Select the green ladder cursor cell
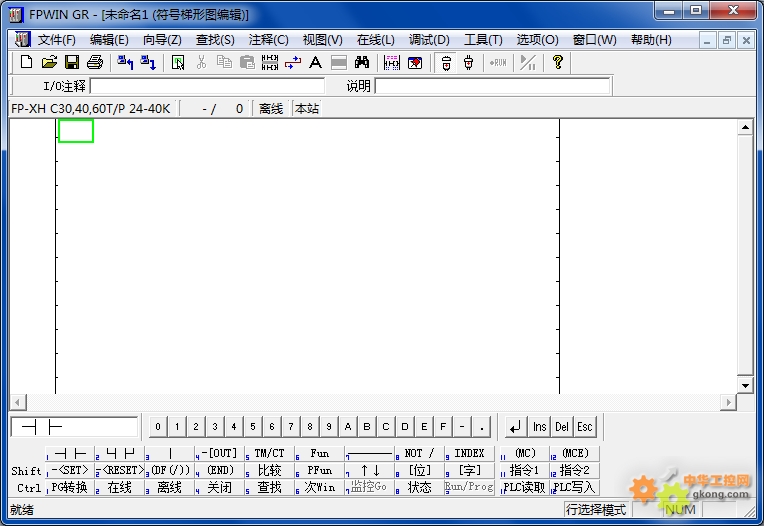 tap(76, 131)
